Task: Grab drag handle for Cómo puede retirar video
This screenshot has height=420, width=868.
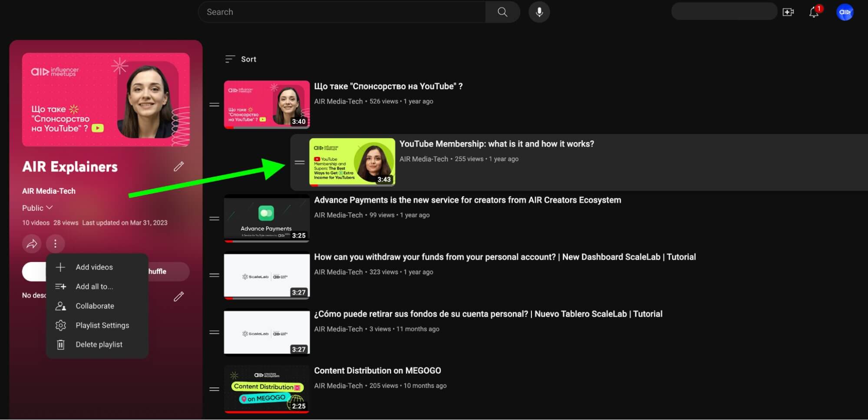Action: (214, 332)
